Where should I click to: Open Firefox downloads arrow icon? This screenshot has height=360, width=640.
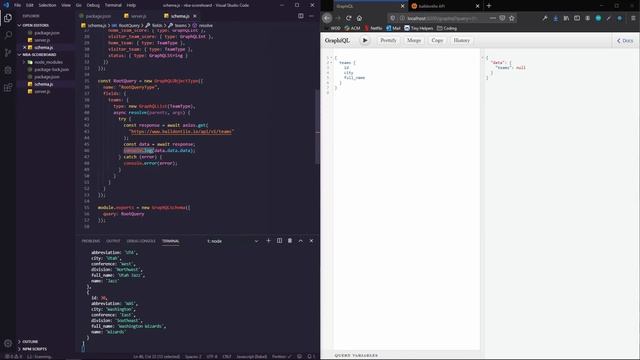[x=556, y=18]
